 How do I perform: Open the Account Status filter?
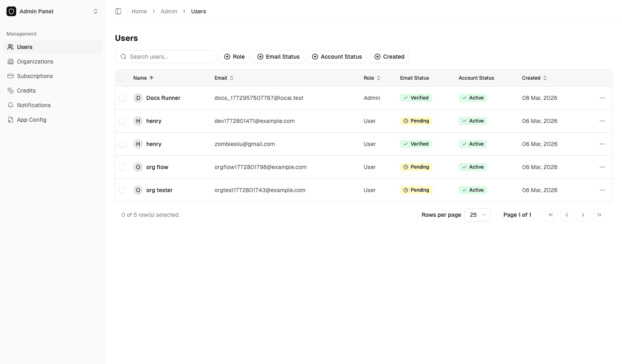[337, 57]
